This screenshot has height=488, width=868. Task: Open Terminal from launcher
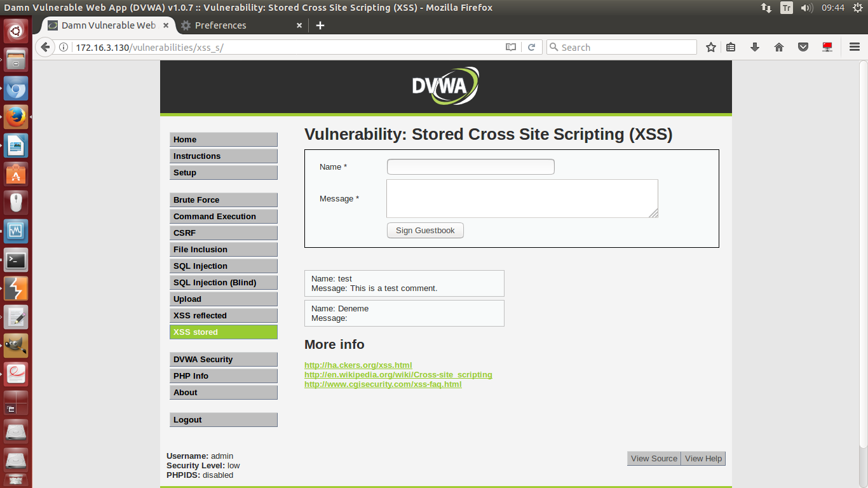(16, 260)
